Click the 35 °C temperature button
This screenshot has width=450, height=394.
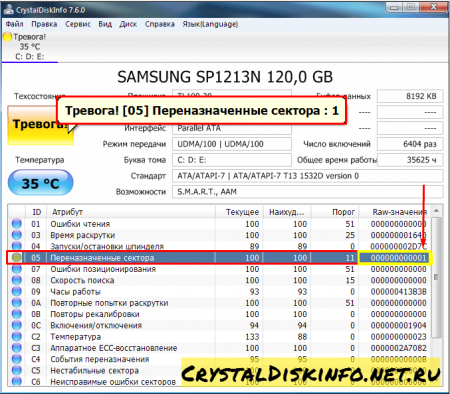[40, 183]
